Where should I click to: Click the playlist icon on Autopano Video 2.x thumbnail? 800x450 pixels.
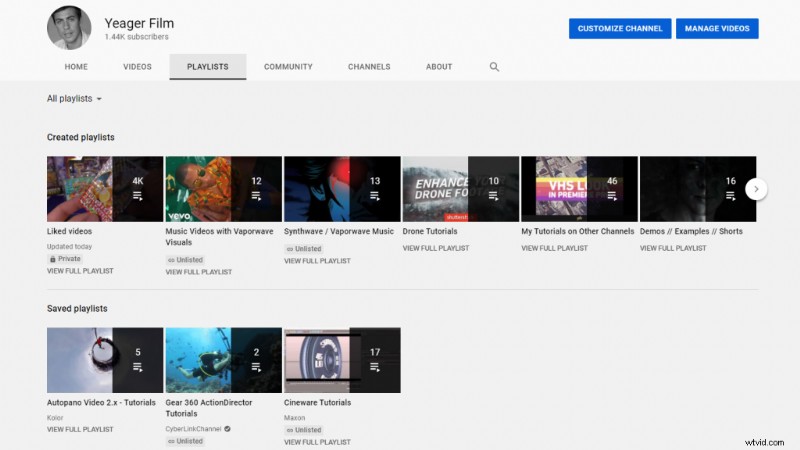[138, 367]
